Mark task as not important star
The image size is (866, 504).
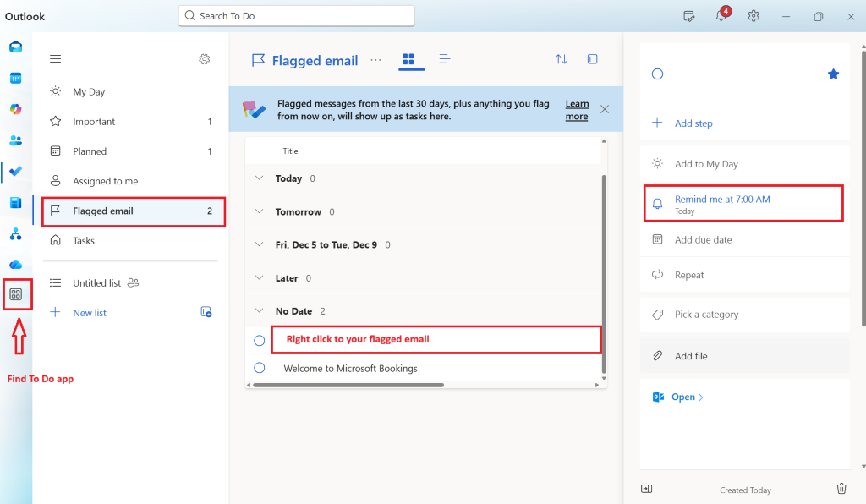pos(833,74)
